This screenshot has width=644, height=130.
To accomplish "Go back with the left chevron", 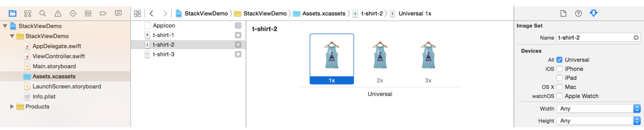I will pyautogui.click(x=151, y=13).
